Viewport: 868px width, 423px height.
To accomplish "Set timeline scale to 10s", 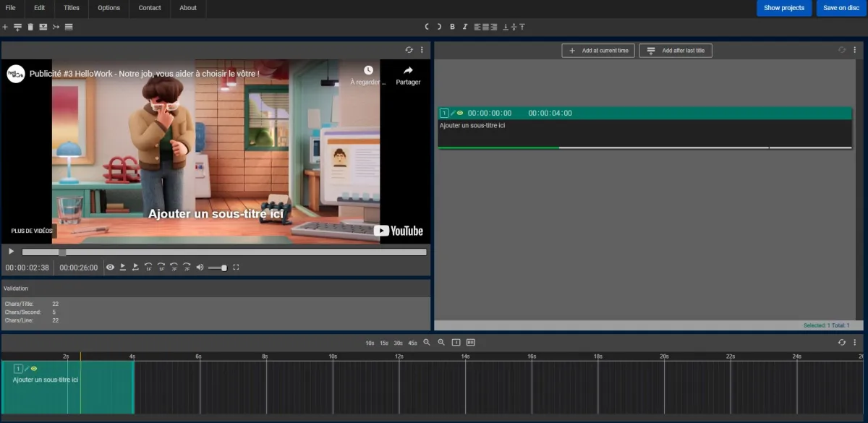I will 370,343.
